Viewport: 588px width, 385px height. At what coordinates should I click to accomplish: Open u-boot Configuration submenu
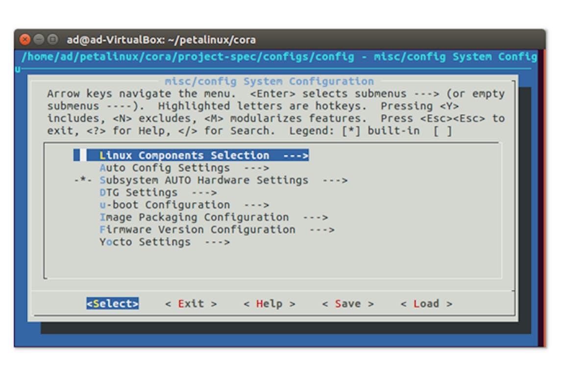coord(184,205)
